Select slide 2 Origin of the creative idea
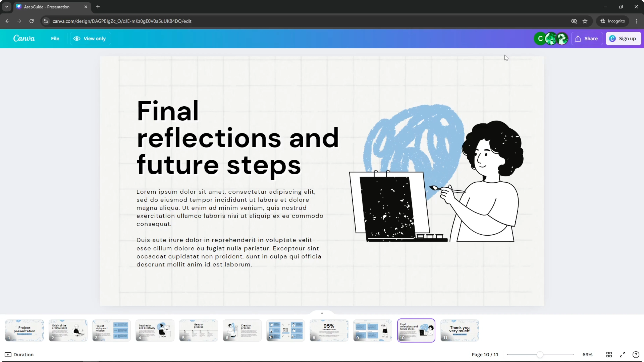 pos(68,330)
